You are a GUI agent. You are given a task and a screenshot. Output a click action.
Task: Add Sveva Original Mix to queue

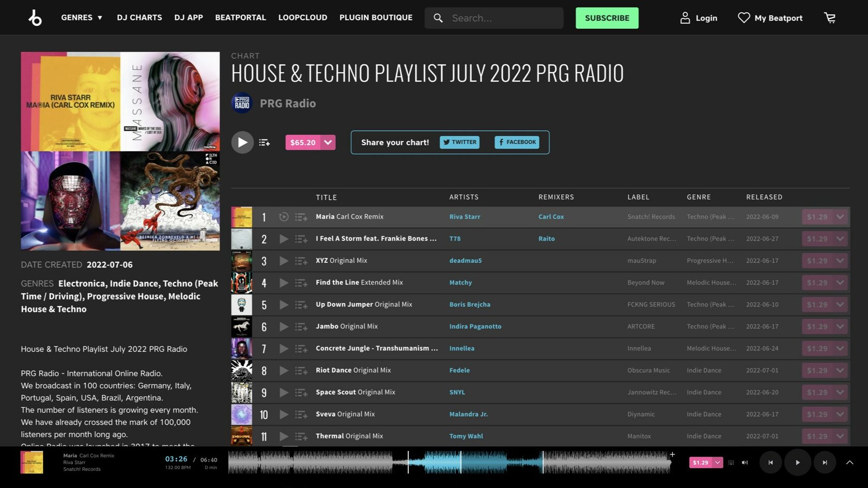(x=301, y=414)
